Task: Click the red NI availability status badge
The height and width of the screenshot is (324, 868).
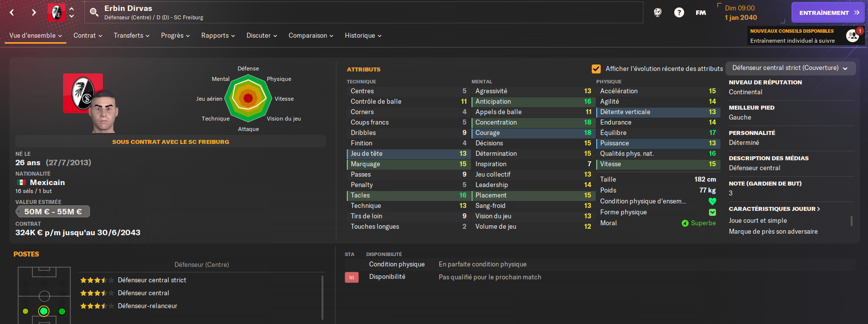Action: coord(351,277)
